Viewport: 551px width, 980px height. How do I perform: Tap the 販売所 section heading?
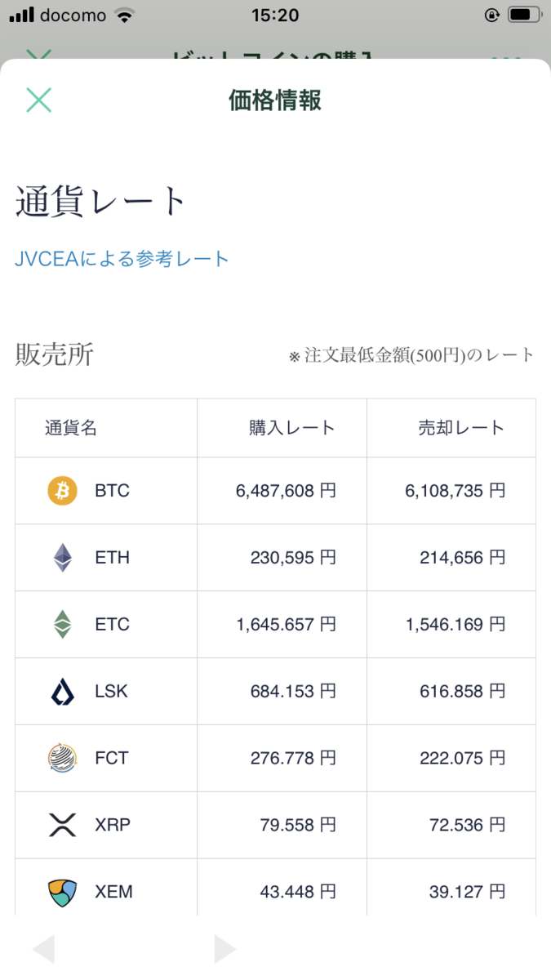coord(55,354)
